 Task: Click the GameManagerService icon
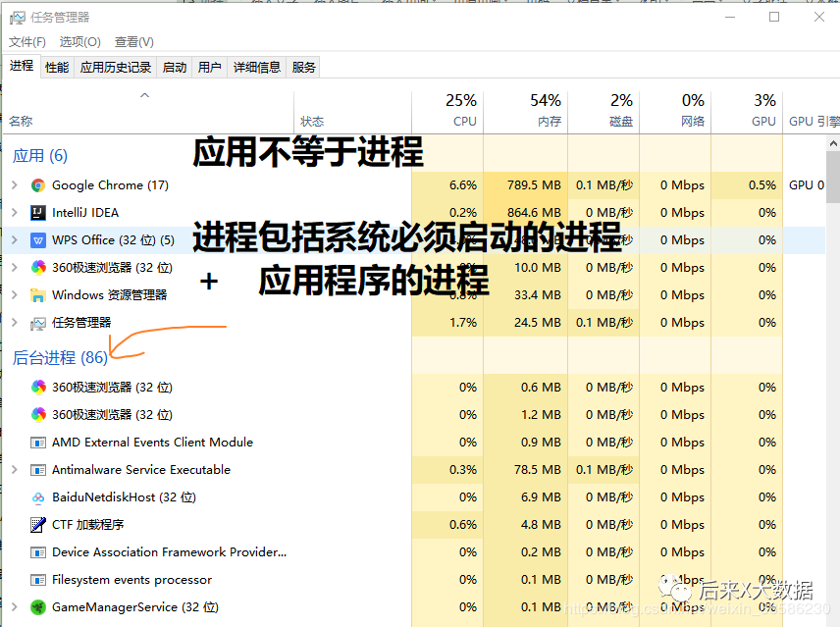click(38, 607)
